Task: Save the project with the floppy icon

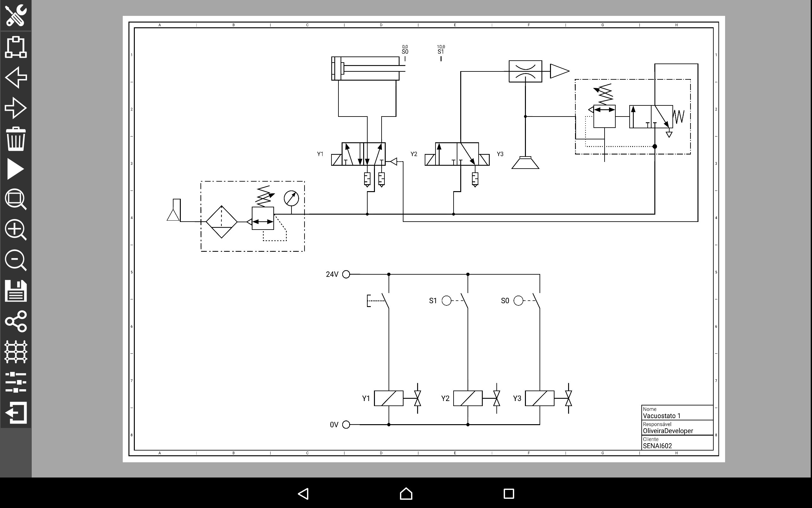Action: 16,291
